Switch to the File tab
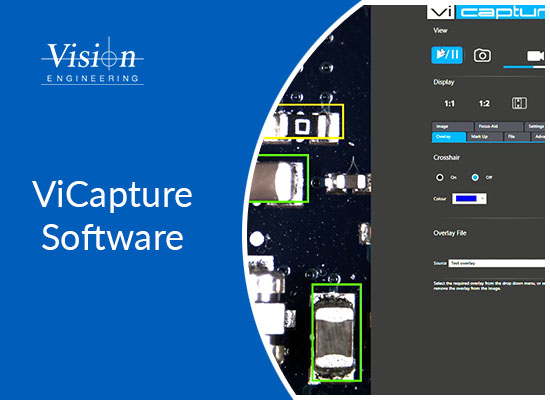This screenshot has width=550, height=400. pyautogui.click(x=517, y=136)
